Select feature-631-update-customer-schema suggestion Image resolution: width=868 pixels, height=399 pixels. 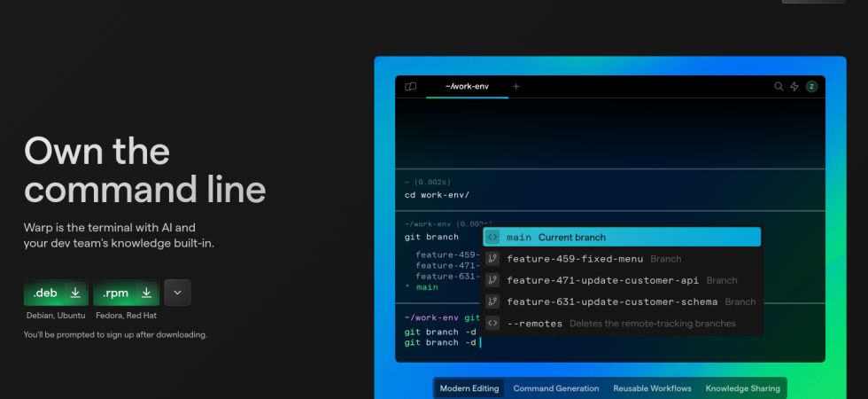click(x=622, y=302)
